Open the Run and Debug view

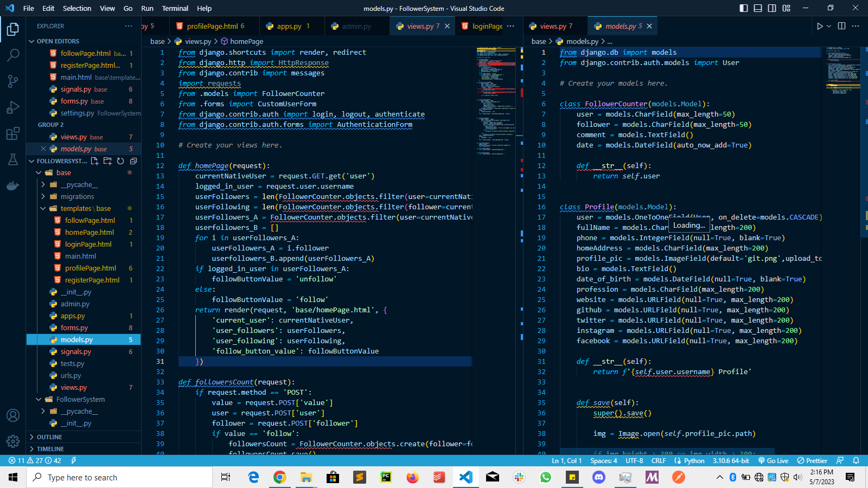tap(13, 107)
